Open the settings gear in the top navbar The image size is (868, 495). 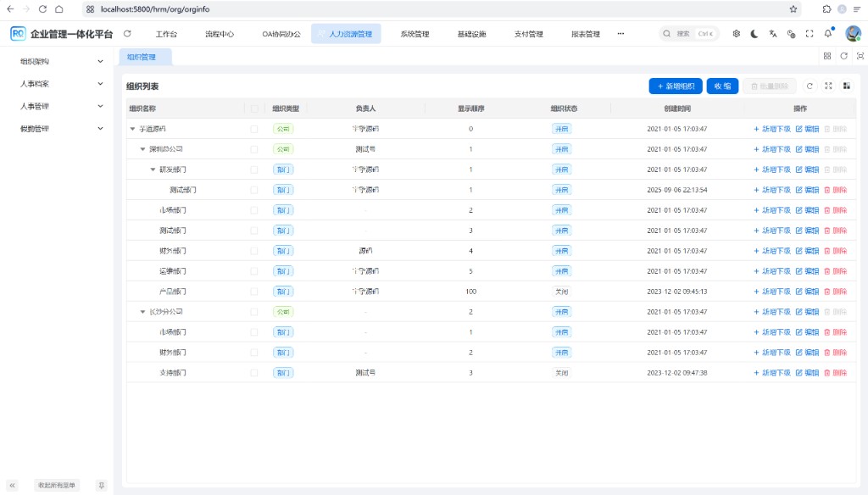(736, 34)
